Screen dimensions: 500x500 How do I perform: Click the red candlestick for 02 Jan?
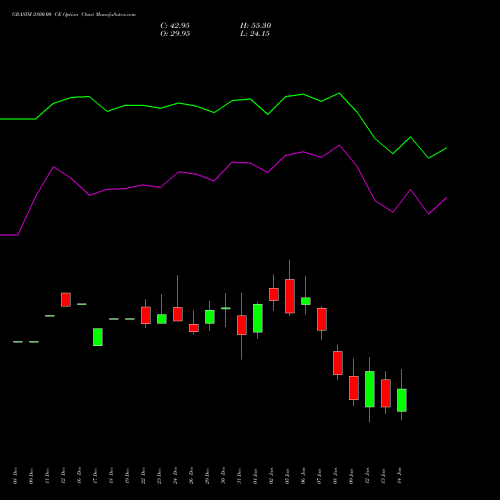[274, 295]
